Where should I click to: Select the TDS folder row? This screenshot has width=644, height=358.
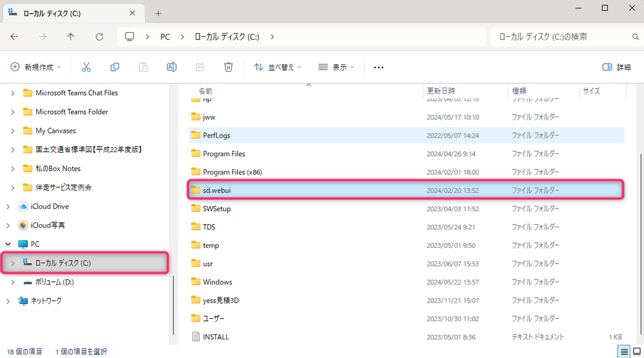click(407, 227)
